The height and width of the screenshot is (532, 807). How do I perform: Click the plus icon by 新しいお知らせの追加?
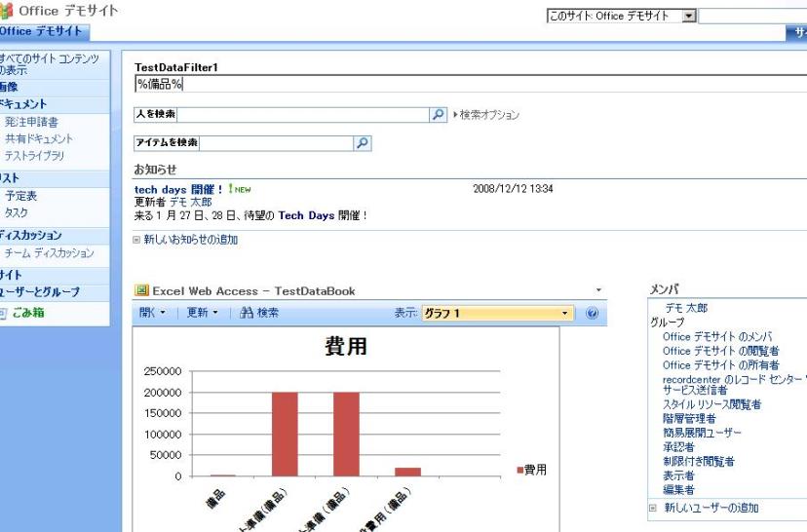pyautogui.click(x=136, y=240)
